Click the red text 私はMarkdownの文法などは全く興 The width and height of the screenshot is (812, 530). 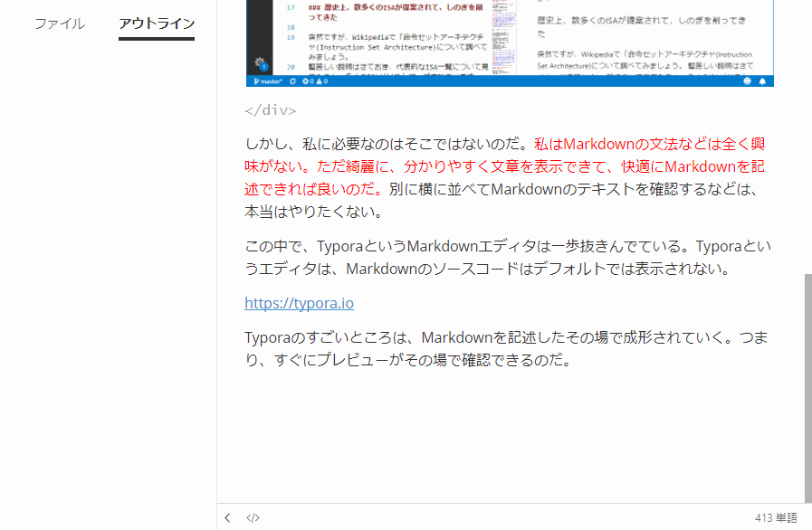point(649,144)
